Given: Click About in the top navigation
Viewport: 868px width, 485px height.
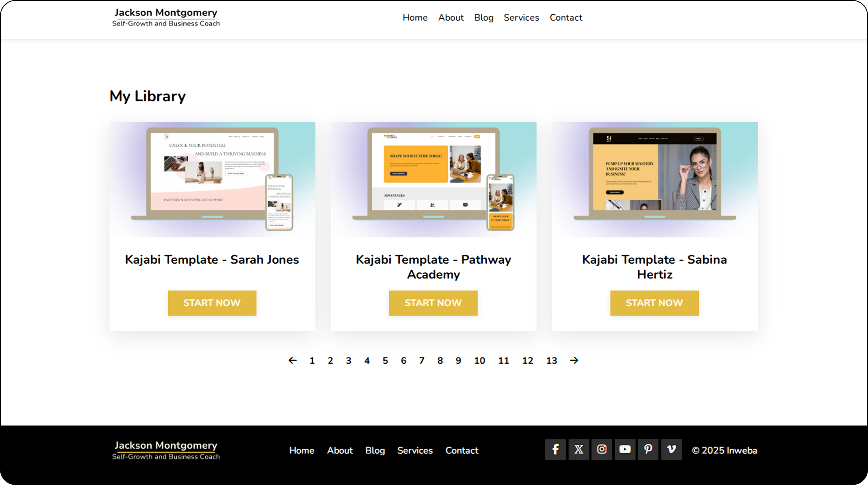Looking at the screenshot, I should [451, 18].
